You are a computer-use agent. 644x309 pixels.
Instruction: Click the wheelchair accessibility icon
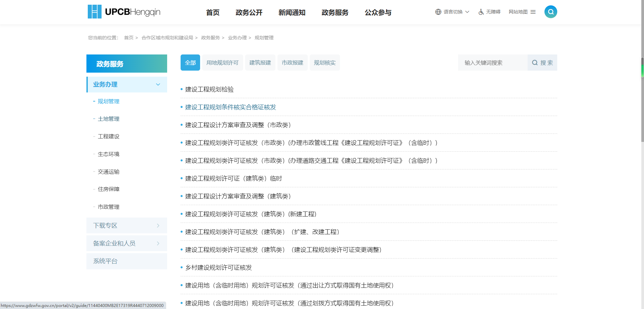(x=481, y=12)
